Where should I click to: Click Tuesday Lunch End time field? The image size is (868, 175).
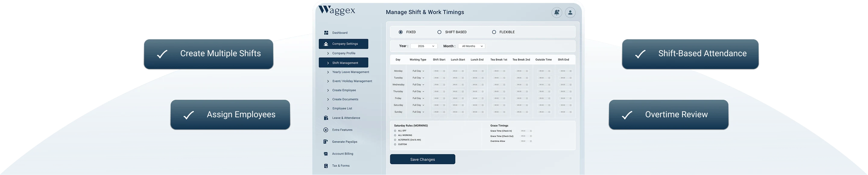(x=478, y=78)
